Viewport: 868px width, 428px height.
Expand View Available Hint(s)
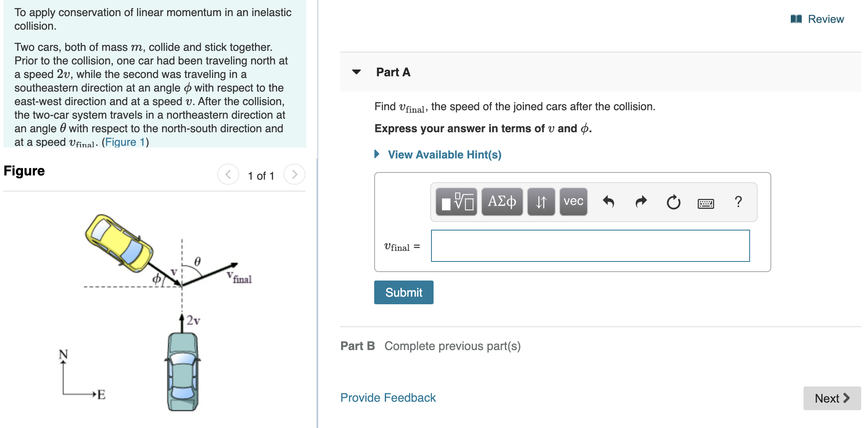pos(444,154)
